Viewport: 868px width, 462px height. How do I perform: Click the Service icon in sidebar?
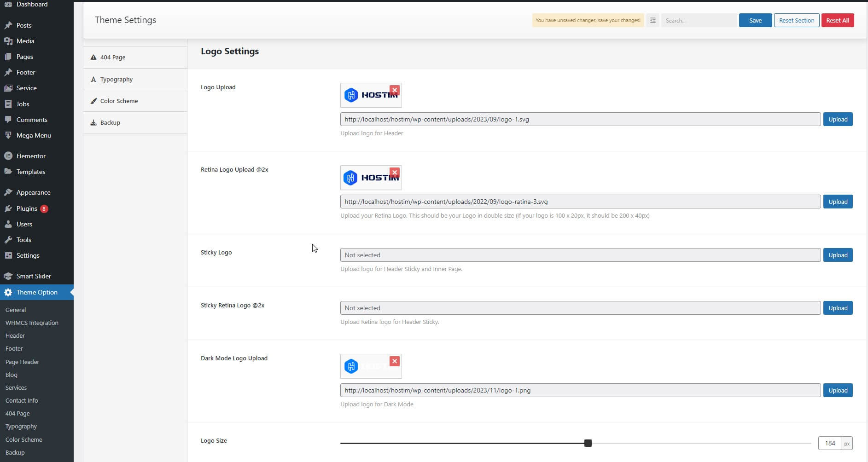pyautogui.click(x=8, y=88)
